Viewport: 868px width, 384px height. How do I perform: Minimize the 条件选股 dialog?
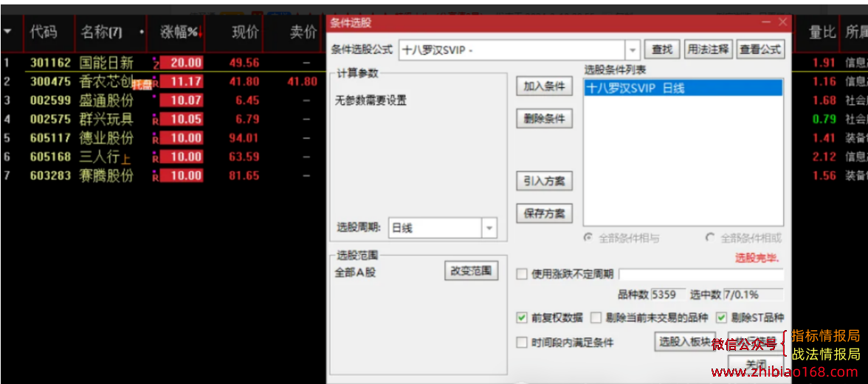coord(766,22)
